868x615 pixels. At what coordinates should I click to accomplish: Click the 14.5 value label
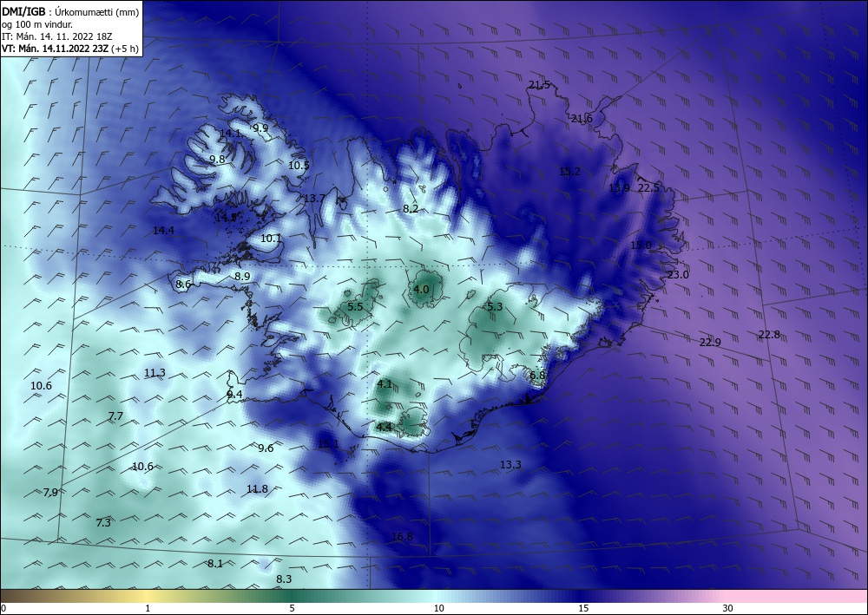(x=226, y=218)
